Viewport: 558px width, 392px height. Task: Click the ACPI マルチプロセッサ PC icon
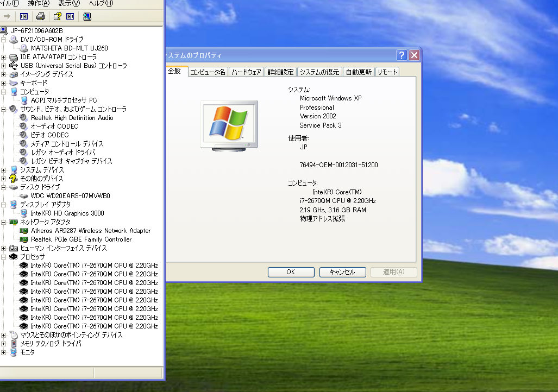coord(24,100)
